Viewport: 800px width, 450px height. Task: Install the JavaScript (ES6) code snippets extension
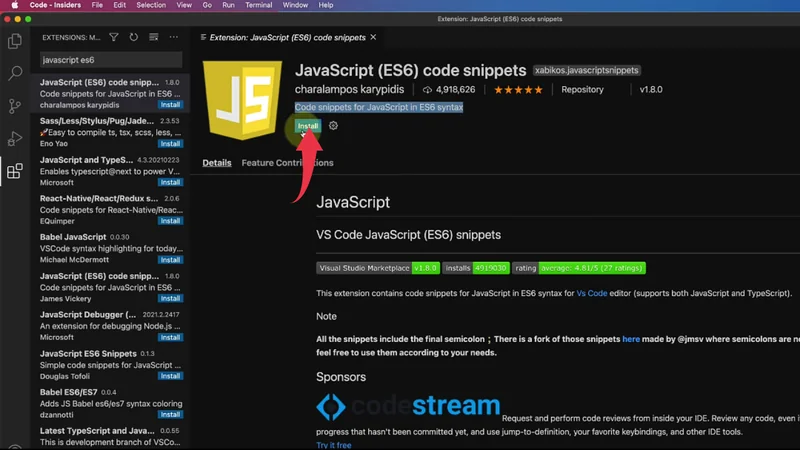click(x=307, y=126)
